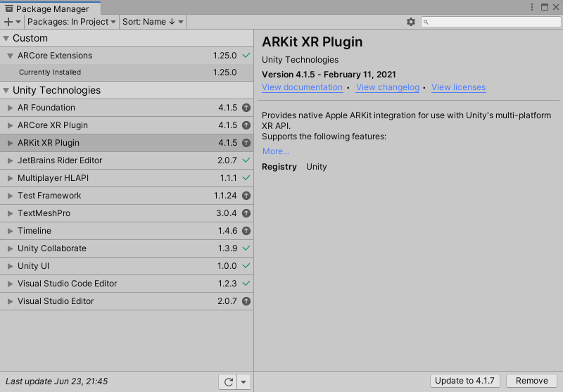Image resolution: width=563 pixels, height=392 pixels.
Task: Open the window kebab options menu
Action: click(x=532, y=7)
